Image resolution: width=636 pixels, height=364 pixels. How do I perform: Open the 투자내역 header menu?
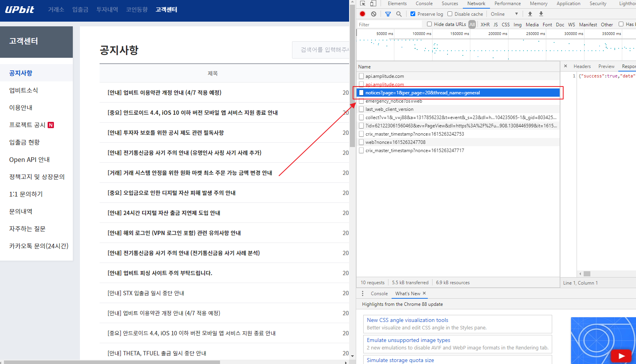pyautogui.click(x=107, y=9)
